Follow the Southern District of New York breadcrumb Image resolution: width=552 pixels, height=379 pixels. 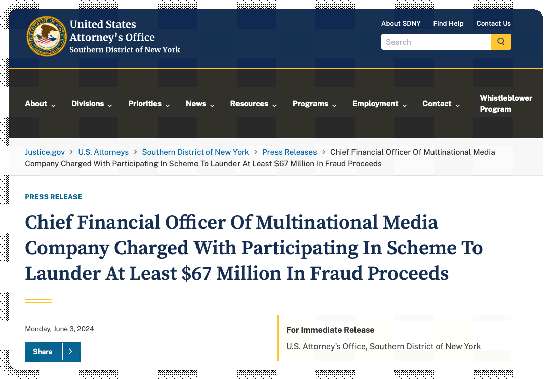point(195,152)
